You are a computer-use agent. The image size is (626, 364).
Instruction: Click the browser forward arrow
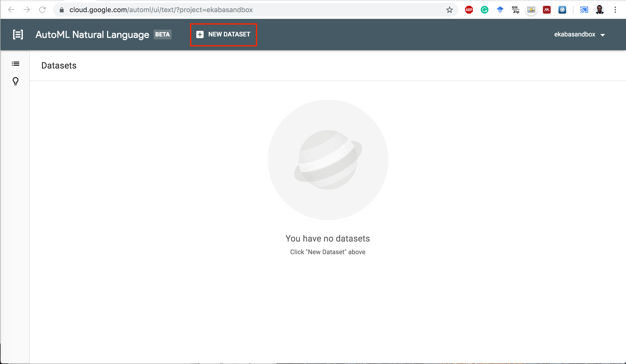pyautogui.click(x=26, y=10)
